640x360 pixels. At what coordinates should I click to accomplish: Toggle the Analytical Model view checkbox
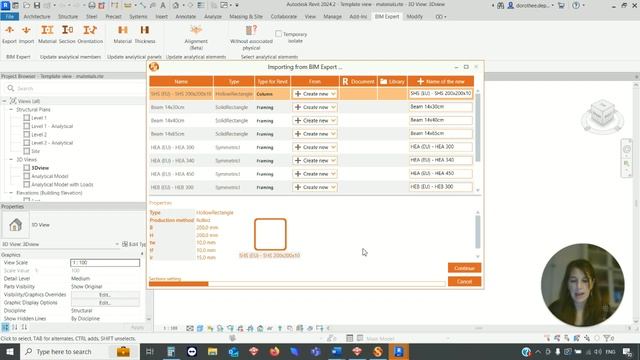click(x=27, y=176)
